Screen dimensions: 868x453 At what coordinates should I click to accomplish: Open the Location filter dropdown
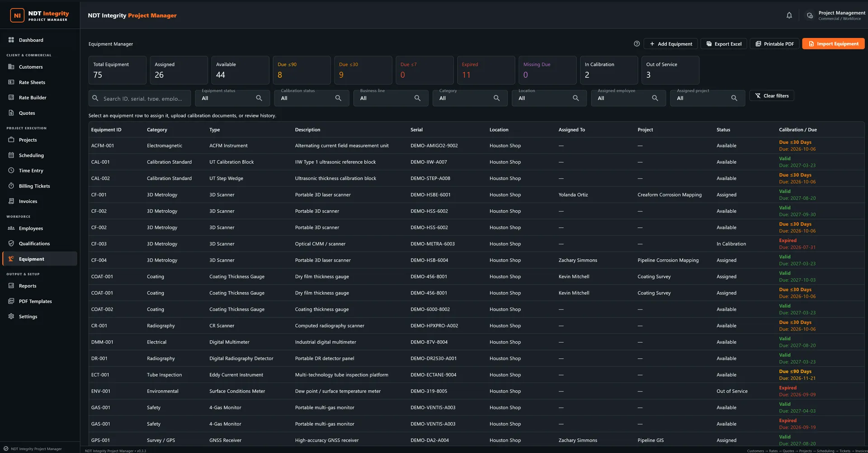(549, 98)
